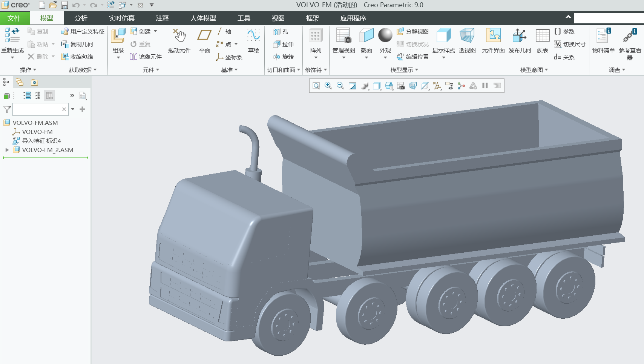
Task: Open the 获取数据 group dropdown
Action: tap(83, 70)
